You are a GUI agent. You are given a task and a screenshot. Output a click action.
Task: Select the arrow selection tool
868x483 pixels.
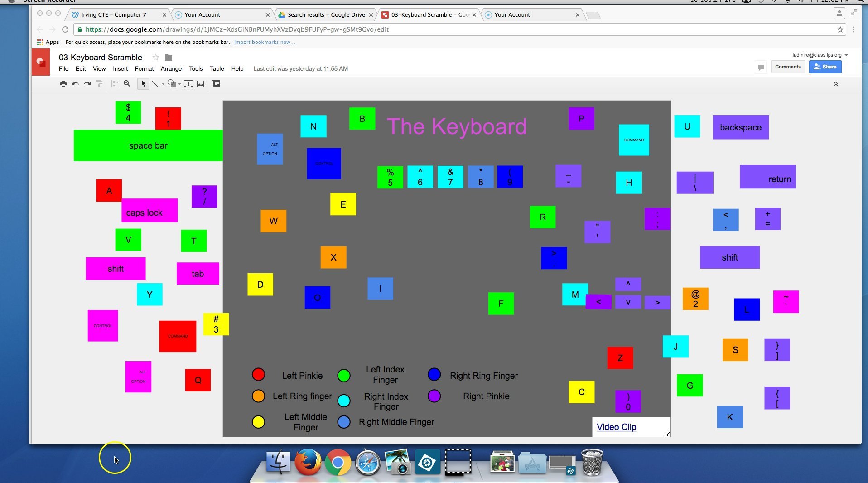pos(143,84)
